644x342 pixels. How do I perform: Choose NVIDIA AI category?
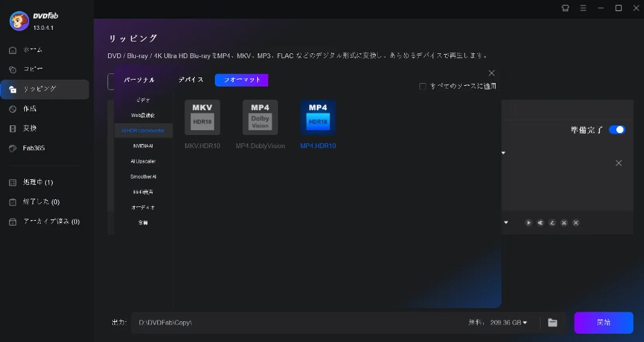tap(143, 146)
